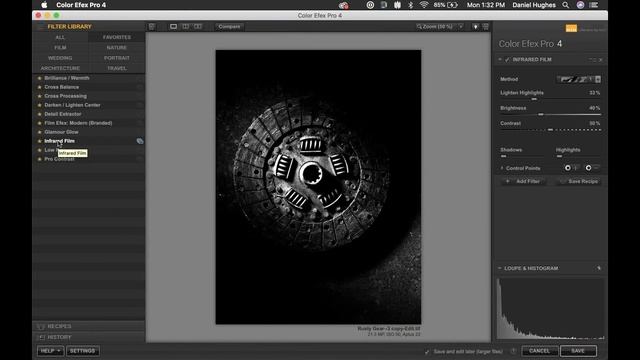Select single image view icon
640x360 pixels.
[173, 27]
